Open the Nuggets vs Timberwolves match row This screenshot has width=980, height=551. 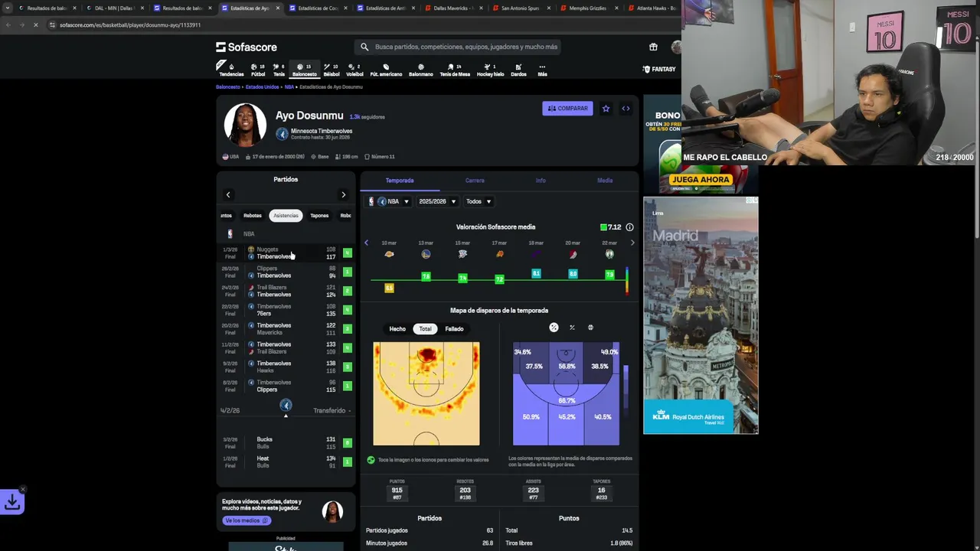[x=286, y=253]
